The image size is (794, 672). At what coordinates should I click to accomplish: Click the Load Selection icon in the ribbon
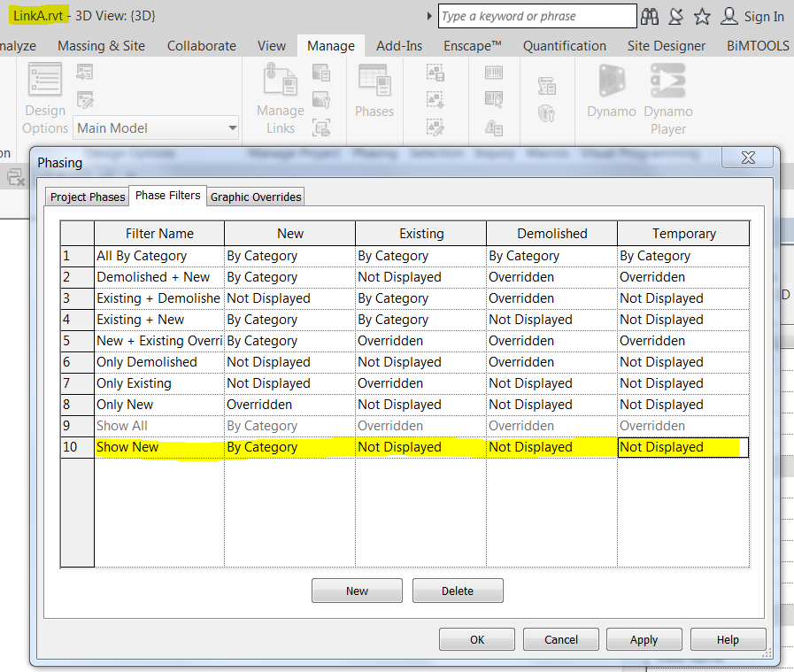coord(436,99)
